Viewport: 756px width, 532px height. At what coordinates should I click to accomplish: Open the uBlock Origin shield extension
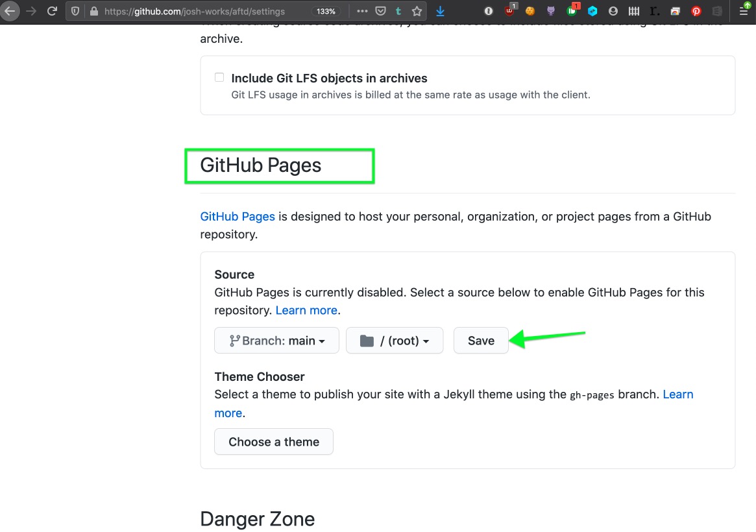tap(510, 10)
